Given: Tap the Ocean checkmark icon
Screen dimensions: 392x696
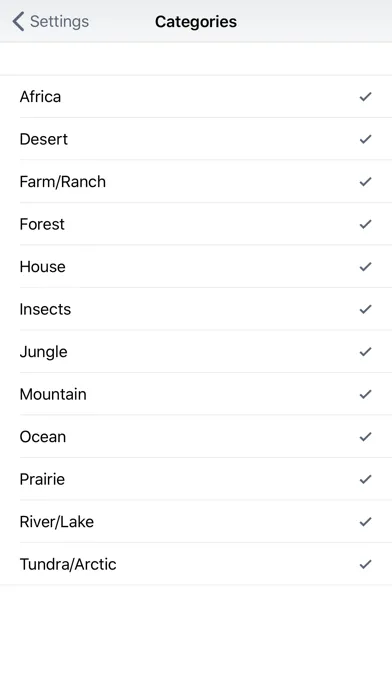Looking at the screenshot, I should click(365, 437).
